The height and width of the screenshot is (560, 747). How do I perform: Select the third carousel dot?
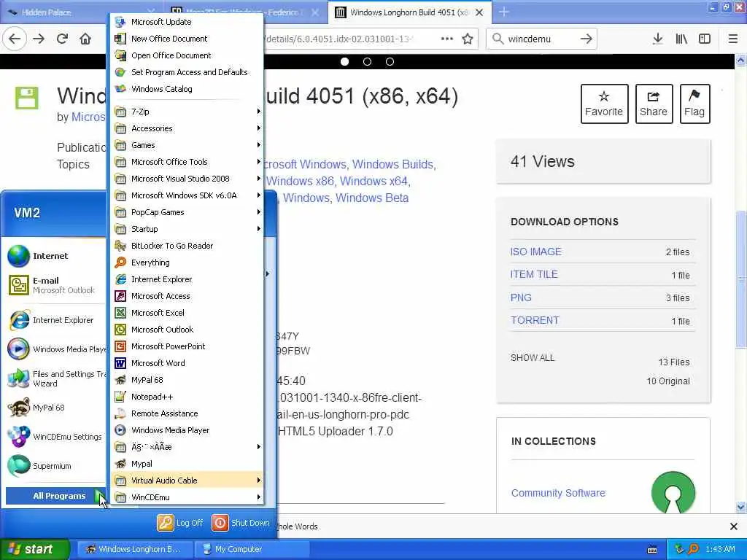point(390,62)
